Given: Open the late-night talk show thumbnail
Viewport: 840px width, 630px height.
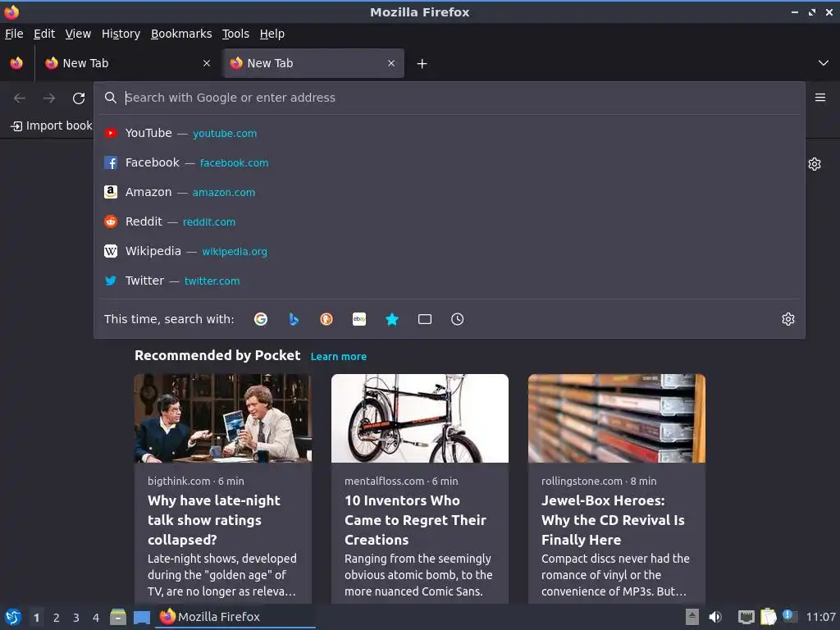Looking at the screenshot, I should click(223, 418).
